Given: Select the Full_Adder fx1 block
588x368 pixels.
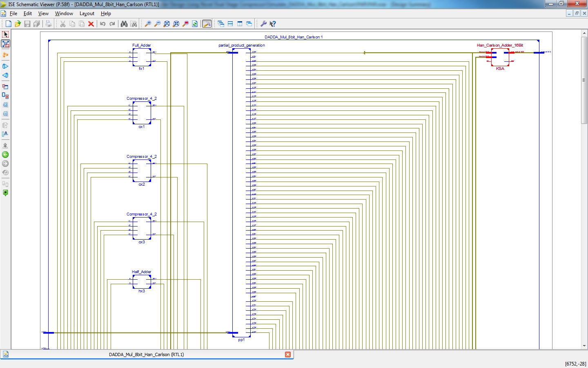Looking at the screenshot, I should 142,57.
